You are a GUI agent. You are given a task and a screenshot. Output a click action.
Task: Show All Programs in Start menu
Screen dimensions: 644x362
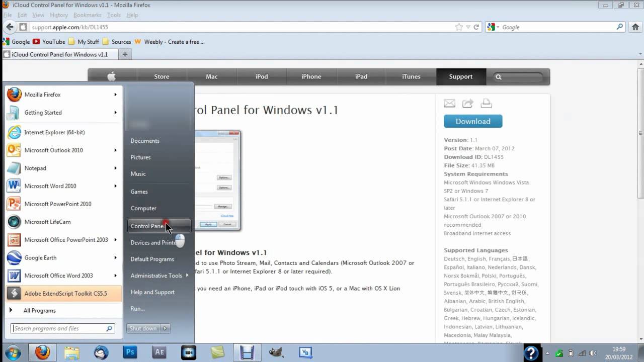click(x=63, y=311)
